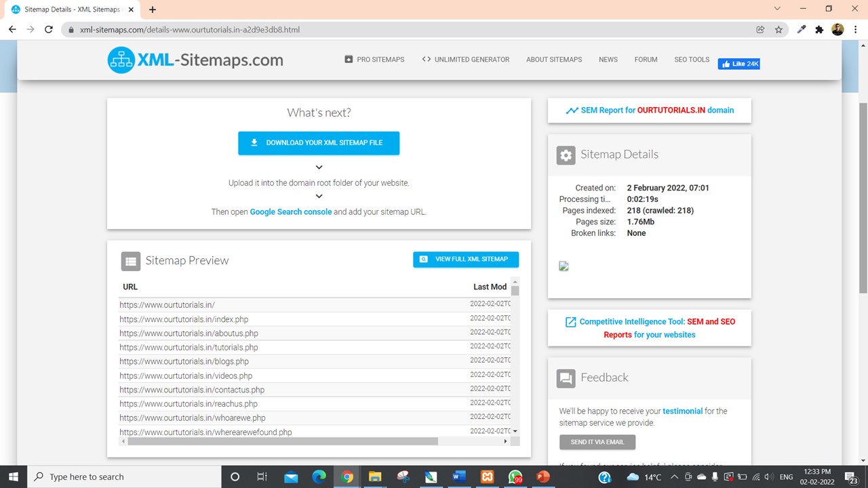
Task: Open Microsoft Word from the taskbar
Action: (x=458, y=476)
